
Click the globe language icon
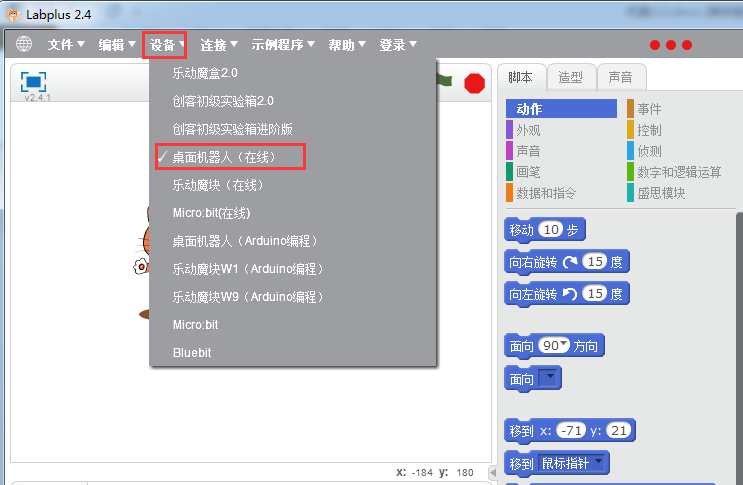tap(24, 44)
